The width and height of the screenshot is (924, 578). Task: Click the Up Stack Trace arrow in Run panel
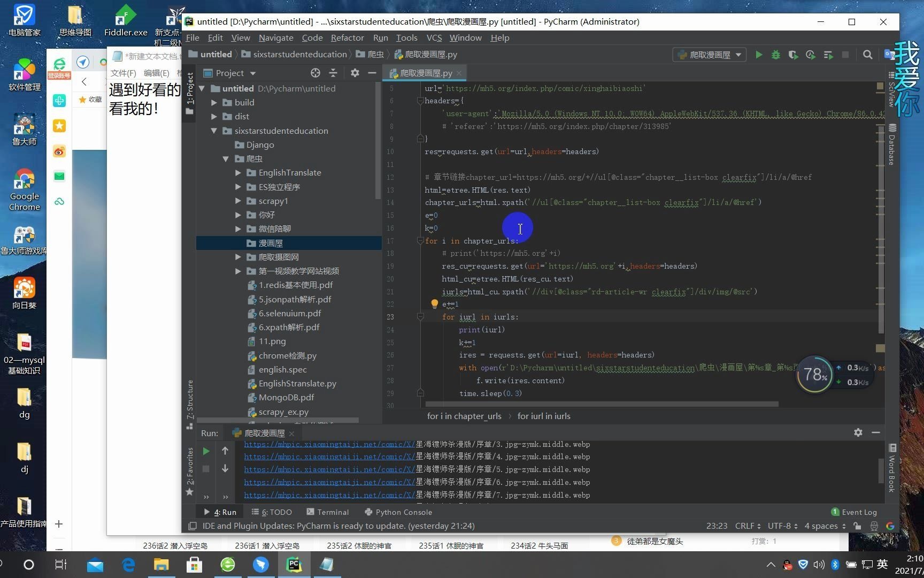(x=225, y=451)
